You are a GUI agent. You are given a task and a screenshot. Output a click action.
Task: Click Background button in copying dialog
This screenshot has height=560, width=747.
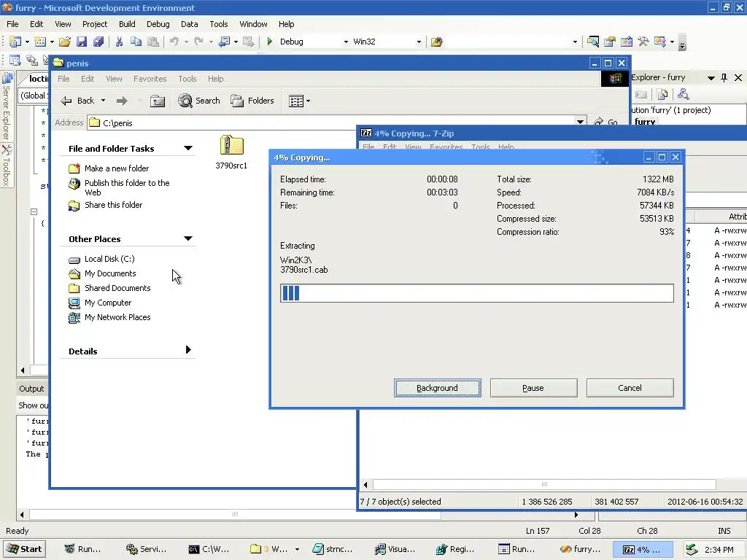pyautogui.click(x=438, y=388)
